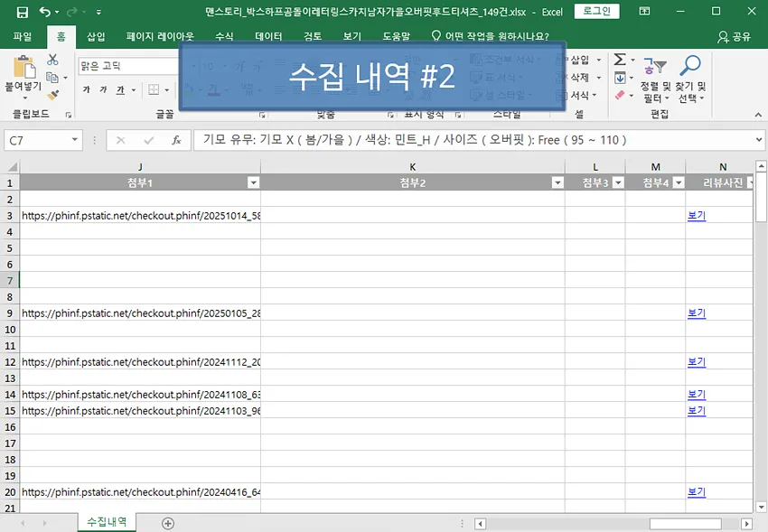Click the 자동 합계 (AutoSum) Σ icon
The height and width of the screenshot is (532, 768).
coord(620,60)
